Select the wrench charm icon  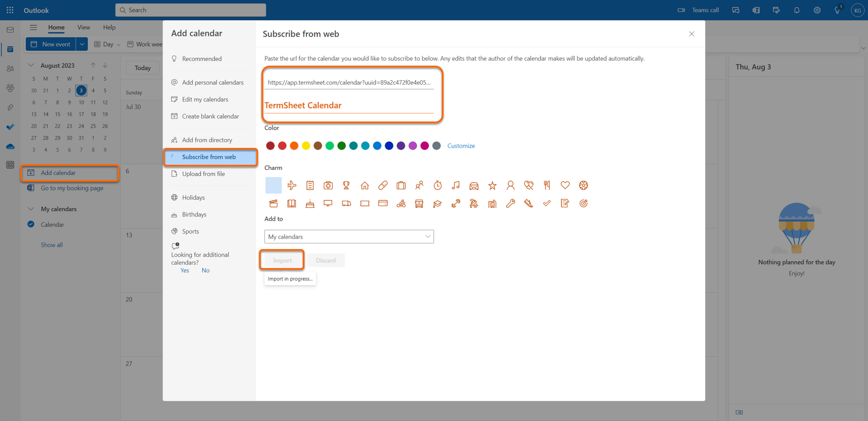[511, 204]
